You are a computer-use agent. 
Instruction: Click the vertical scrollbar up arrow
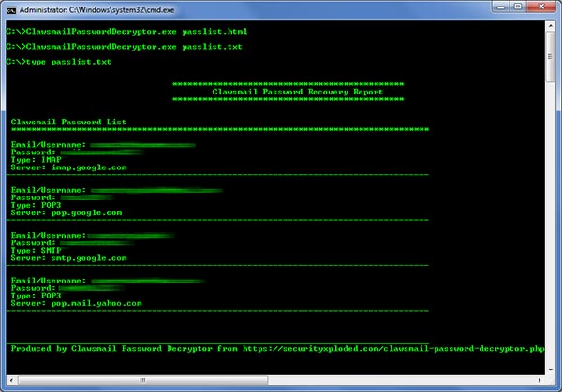pos(550,26)
